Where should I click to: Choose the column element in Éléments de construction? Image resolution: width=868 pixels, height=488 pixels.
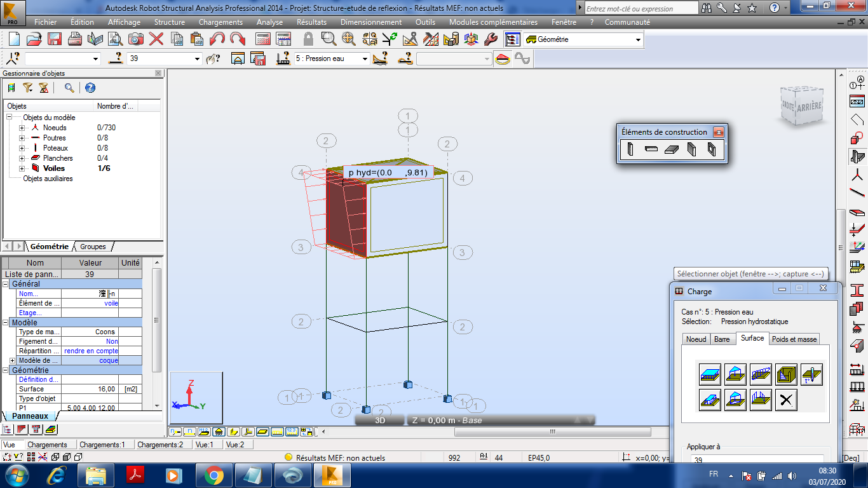[630, 149]
